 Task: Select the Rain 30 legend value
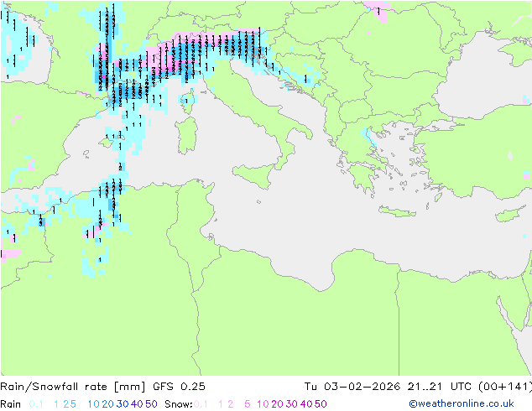123,404
